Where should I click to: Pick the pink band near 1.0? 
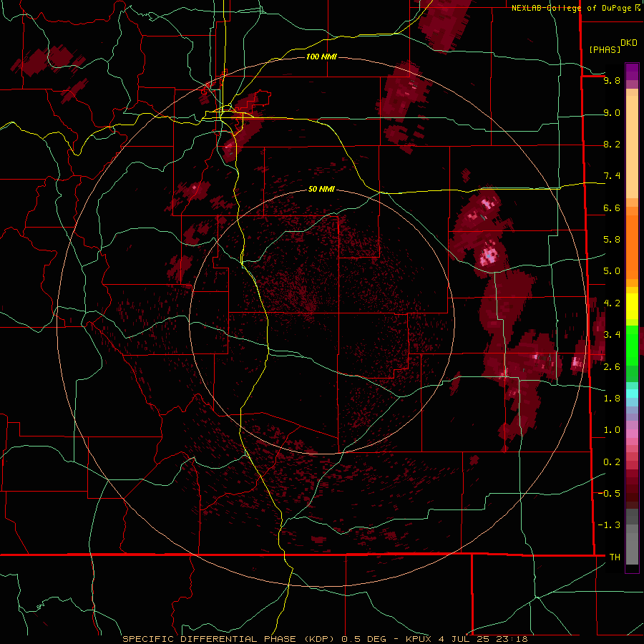coord(632,434)
